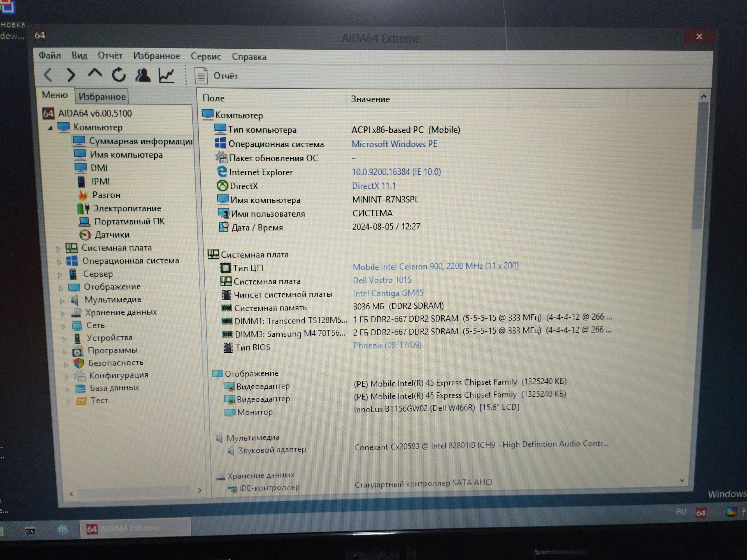This screenshot has height=560, width=747.
Task: Open the Справка menu
Action: pos(249,57)
